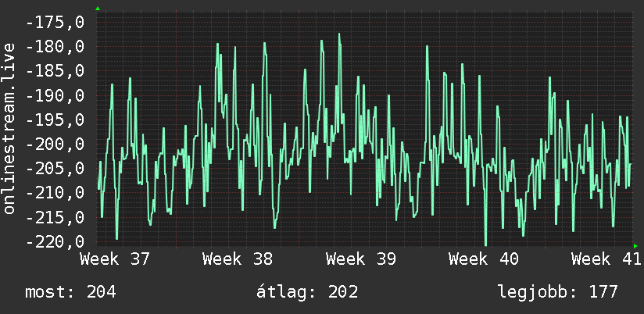The image size is (644, 314).
Task: Click the Week 41 x-axis label
Action: pyautogui.click(x=606, y=259)
